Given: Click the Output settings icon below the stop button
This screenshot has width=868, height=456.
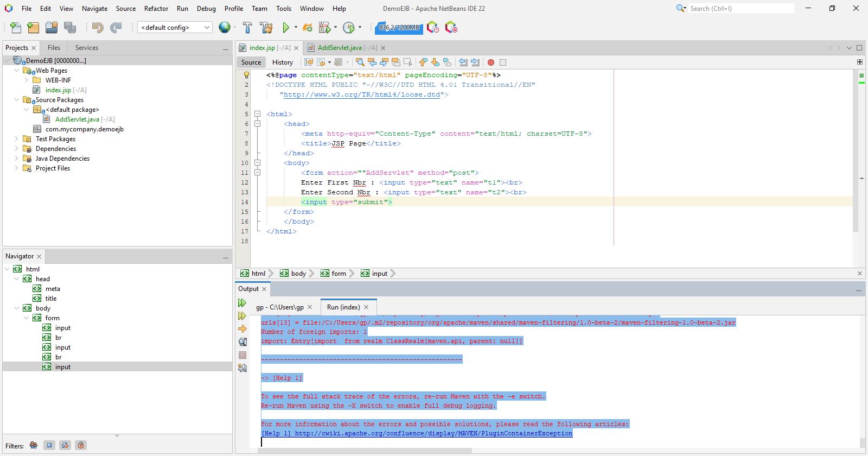Looking at the screenshot, I should point(242,368).
